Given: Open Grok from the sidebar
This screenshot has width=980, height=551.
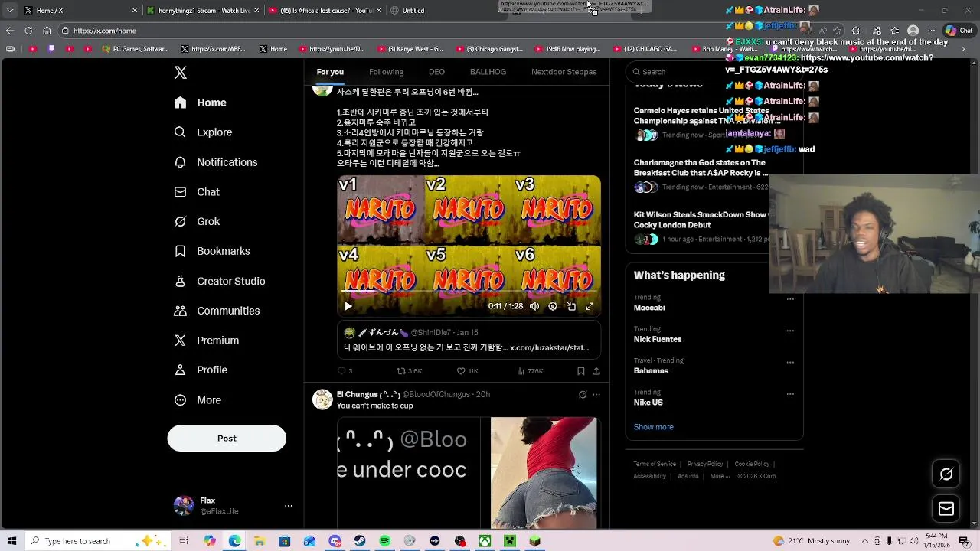Looking at the screenshot, I should pos(197,222).
